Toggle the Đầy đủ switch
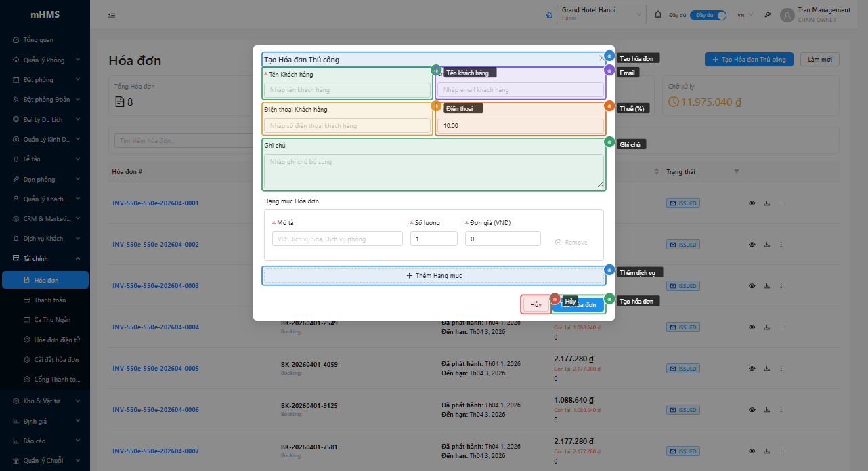The height and width of the screenshot is (471, 868). (x=708, y=15)
